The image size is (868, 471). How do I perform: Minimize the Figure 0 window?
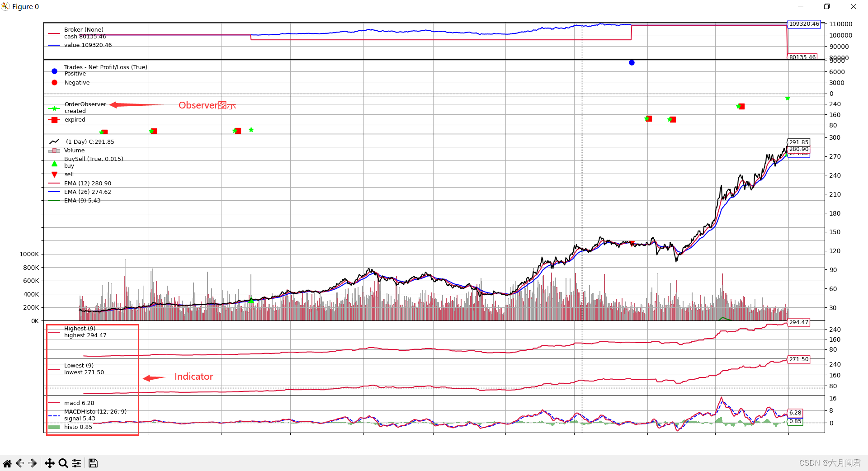point(801,6)
